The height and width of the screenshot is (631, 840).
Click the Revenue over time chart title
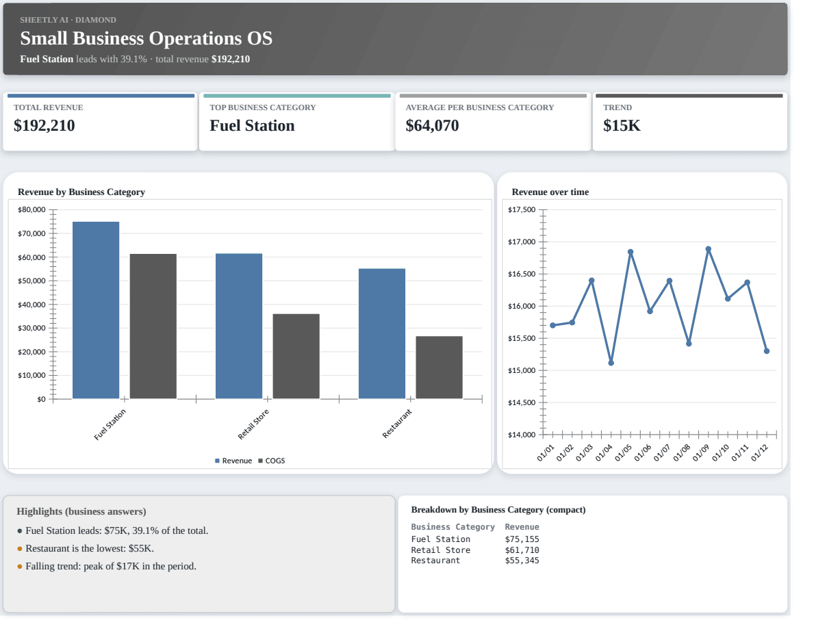coord(550,192)
